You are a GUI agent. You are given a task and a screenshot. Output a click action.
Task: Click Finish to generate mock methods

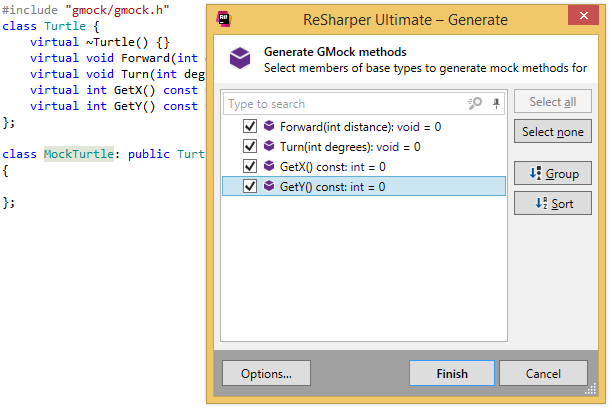[x=452, y=373]
